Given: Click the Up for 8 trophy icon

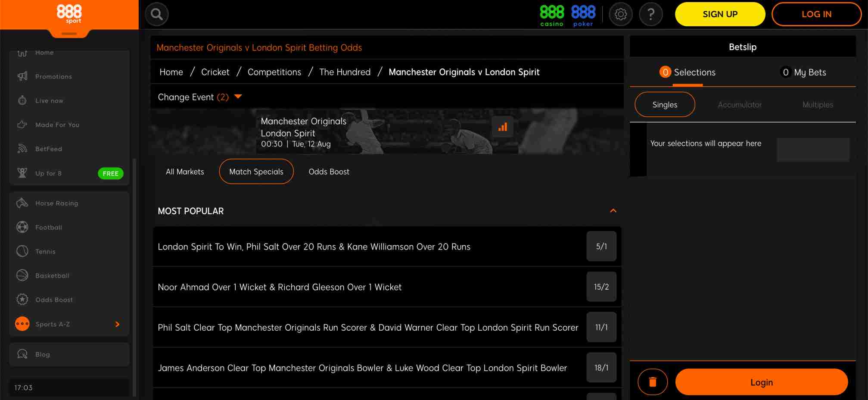Looking at the screenshot, I should (22, 173).
